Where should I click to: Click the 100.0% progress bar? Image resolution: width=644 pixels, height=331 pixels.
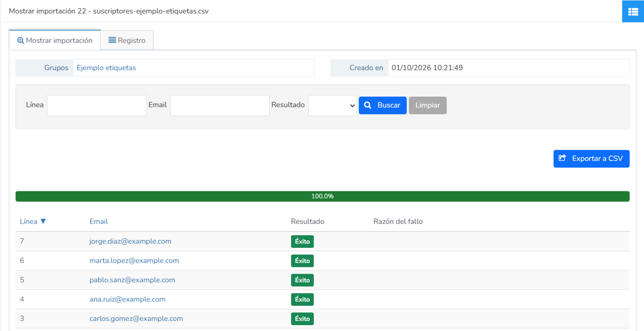[x=322, y=196]
